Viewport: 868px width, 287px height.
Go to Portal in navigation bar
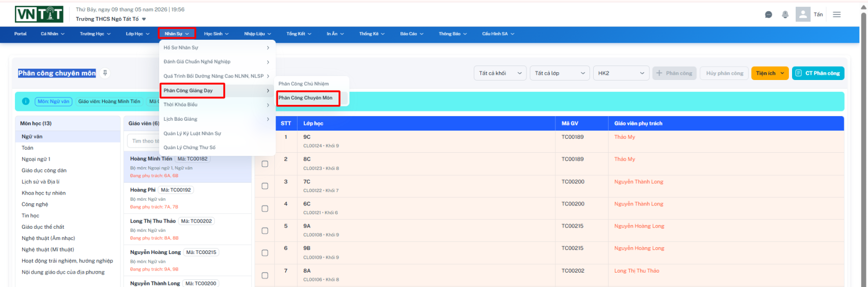tap(21, 34)
